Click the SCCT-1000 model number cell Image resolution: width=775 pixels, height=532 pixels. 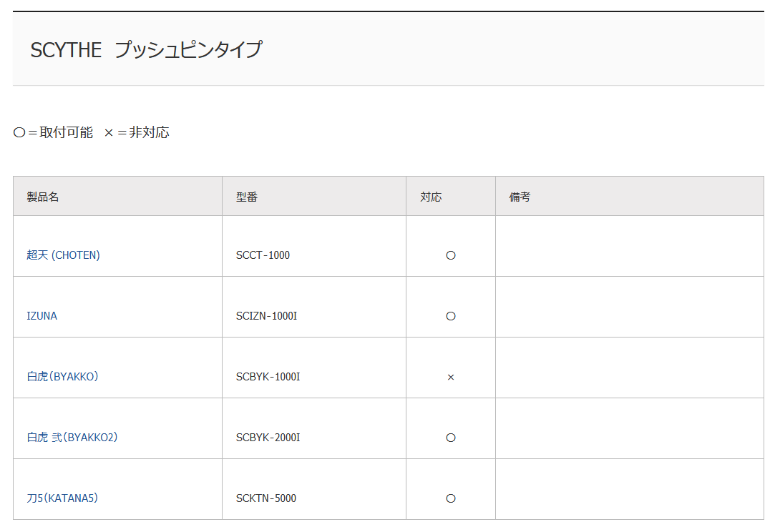(314, 246)
